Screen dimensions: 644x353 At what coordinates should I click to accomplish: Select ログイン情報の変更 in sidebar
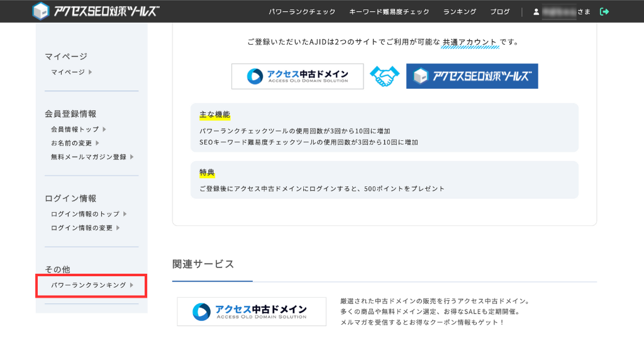(x=82, y=228)
